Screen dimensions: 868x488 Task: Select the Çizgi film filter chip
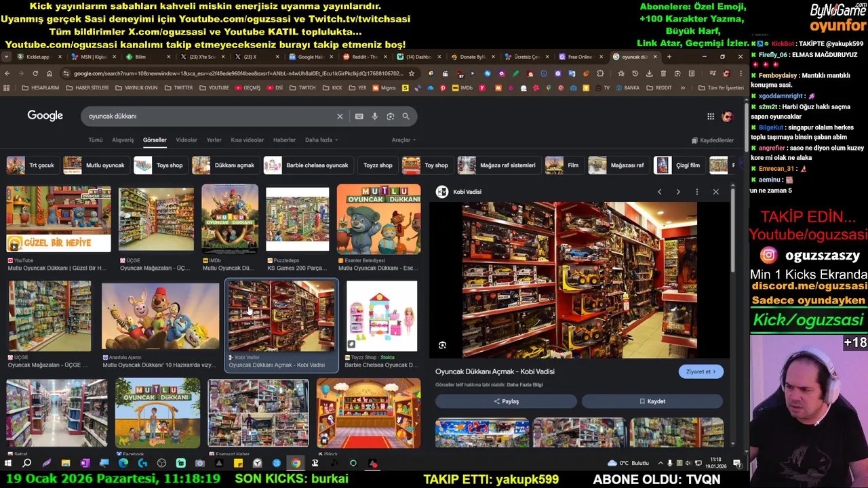pyautogui.click(x=678, y=165)
